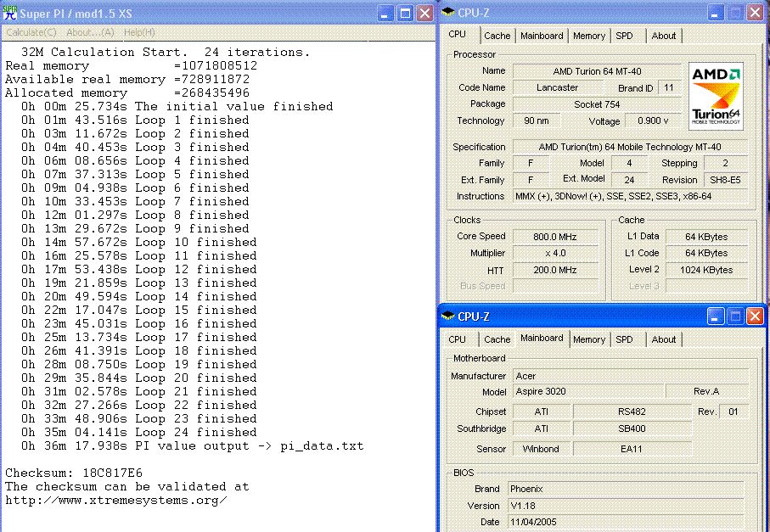The width and height of the screenshot is (770, 532).
Task: Click the Multiplier value x 4.0
Action: 555,253
